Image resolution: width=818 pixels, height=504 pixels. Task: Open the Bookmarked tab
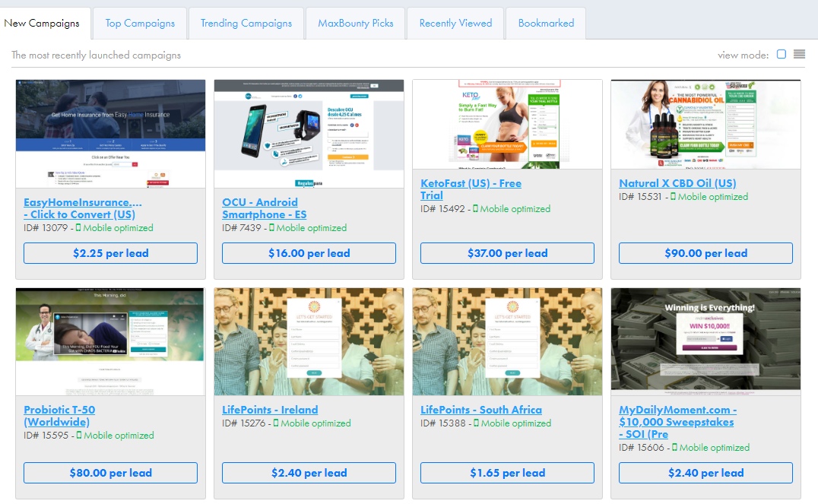point(546,23)
